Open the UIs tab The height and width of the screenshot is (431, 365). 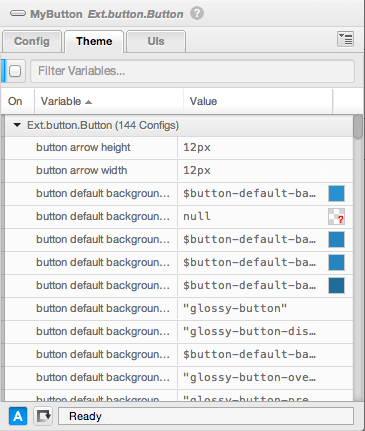pos(156,41)
